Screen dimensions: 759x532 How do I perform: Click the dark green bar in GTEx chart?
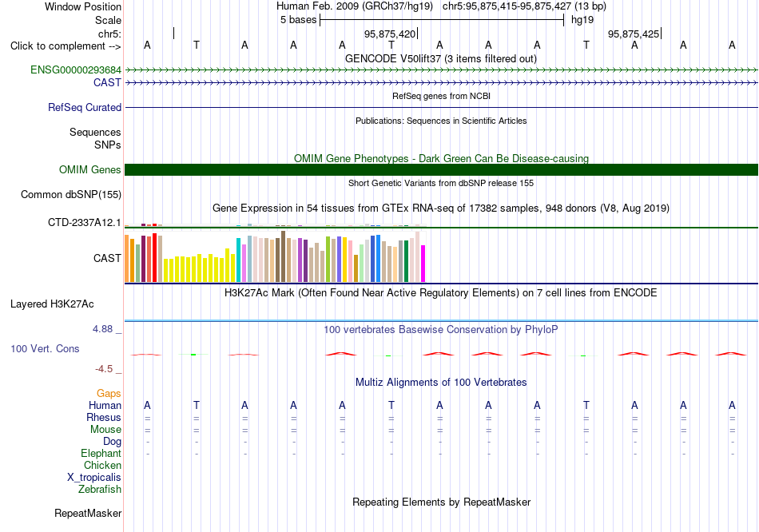point(406,261)
